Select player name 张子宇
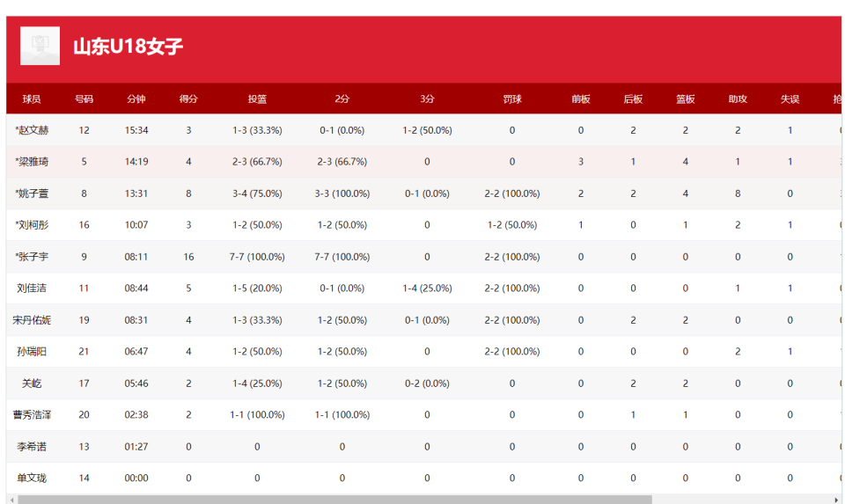 (32, 257)
